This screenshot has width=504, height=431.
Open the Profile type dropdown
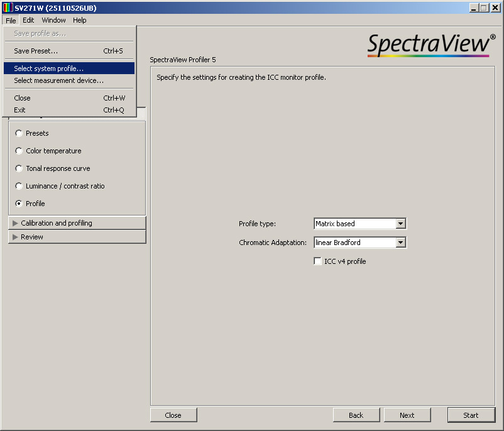click(x=360, y=224)
